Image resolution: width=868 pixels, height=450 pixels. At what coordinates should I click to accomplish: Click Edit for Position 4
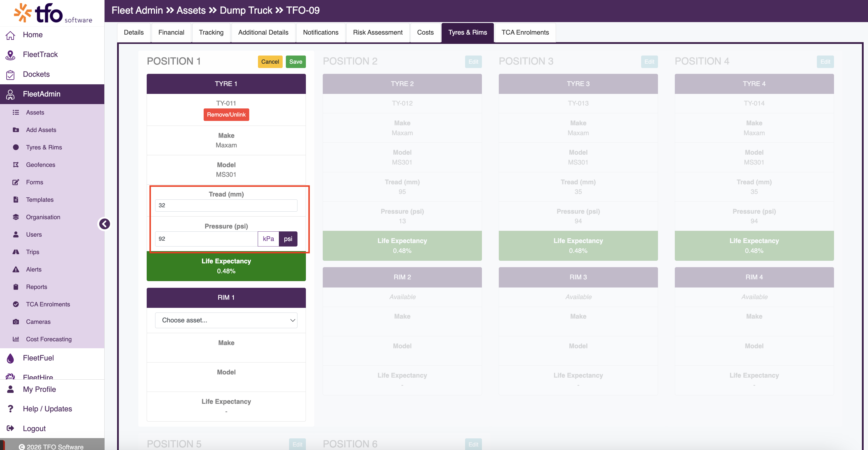point(825,62)
